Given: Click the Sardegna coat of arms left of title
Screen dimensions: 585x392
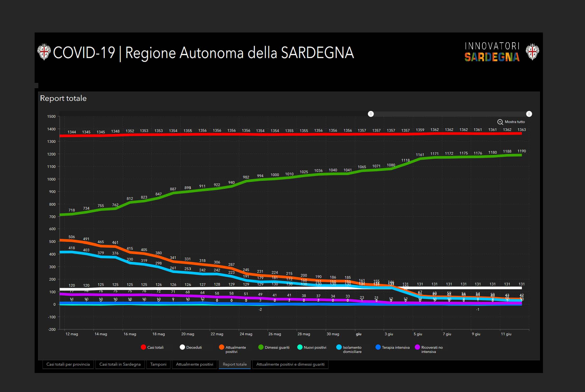Looking at the screenshot, I should pyautogui.click(x=44, y=52).
